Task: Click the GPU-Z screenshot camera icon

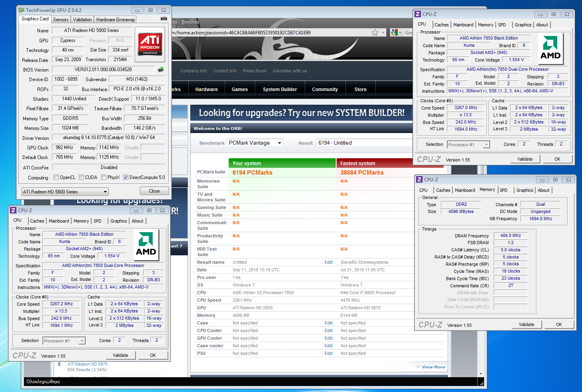Action: 164,19
